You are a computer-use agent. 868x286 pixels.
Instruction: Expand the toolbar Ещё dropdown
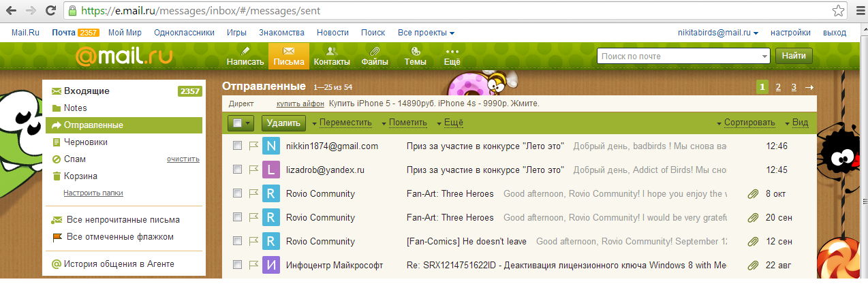[x=450, y=123]
